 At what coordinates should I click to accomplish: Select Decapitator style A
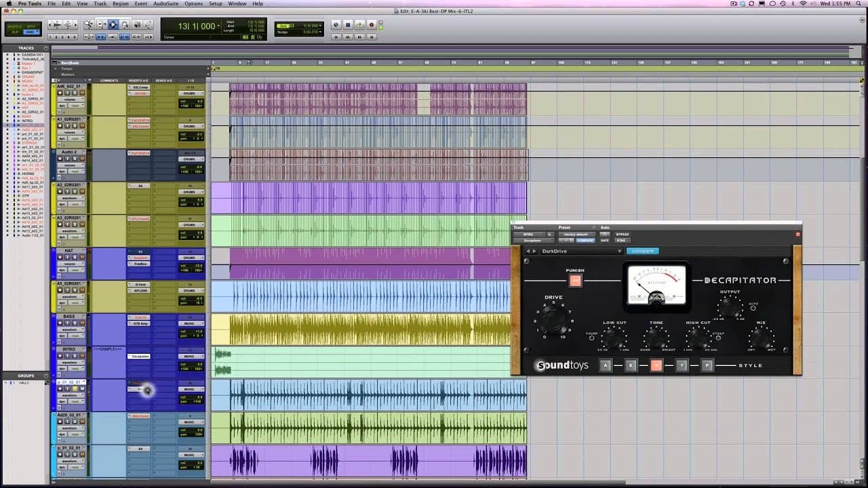(x=606, y=366)
